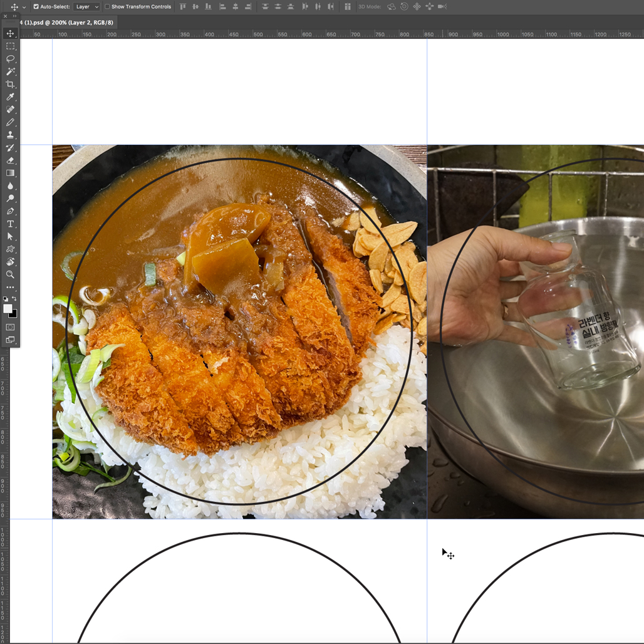This screenshot has height=644, width=644.
Task: Click 3D Pan mode icon
Action: pyautogui.click(x=417, y=6)
